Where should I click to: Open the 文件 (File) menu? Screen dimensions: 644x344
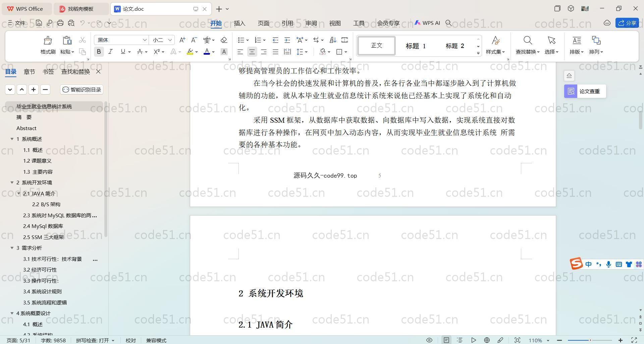(x=17, y=23)
